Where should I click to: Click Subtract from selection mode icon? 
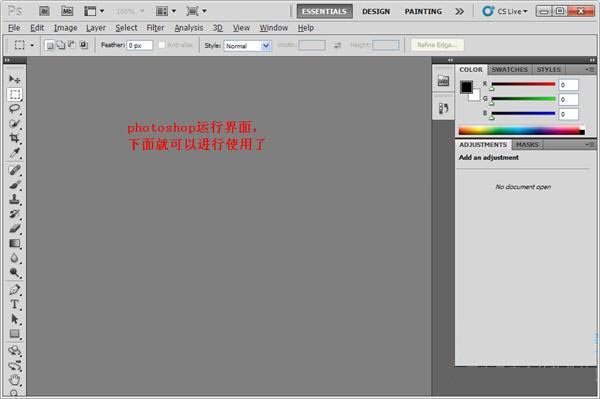pos(72,45)
